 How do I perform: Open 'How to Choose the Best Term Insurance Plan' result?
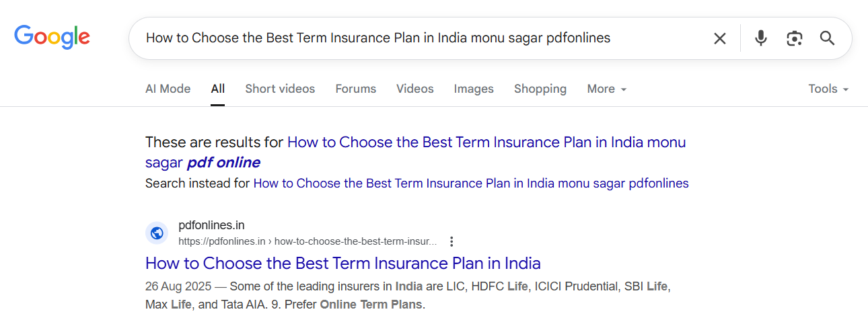(x=342, y=263)
